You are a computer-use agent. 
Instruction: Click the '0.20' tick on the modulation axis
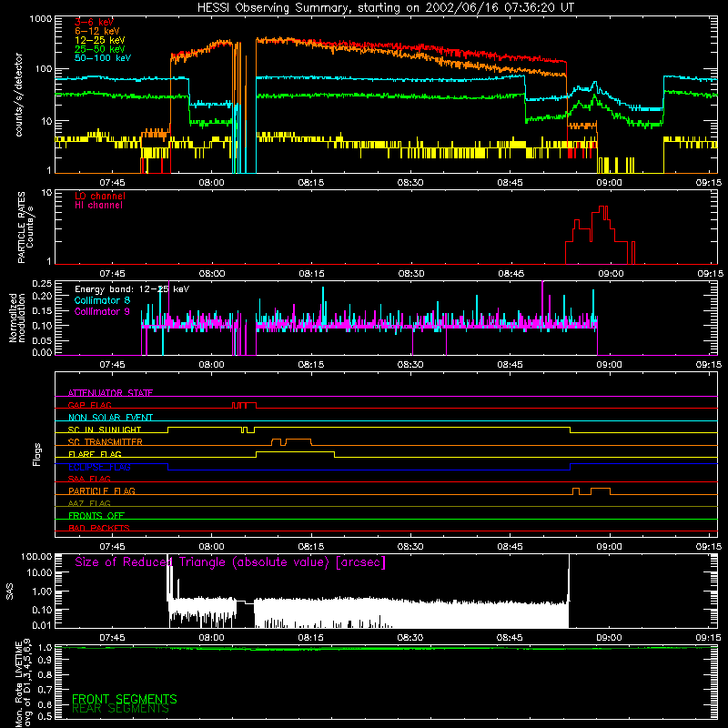pyautogui.click(x=42, y=296)
